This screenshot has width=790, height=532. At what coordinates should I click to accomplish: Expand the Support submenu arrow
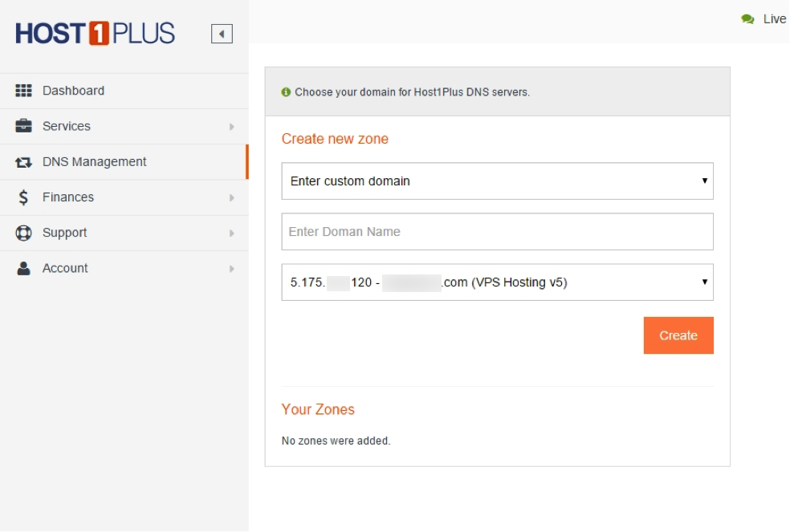click(x=232, y=234)
